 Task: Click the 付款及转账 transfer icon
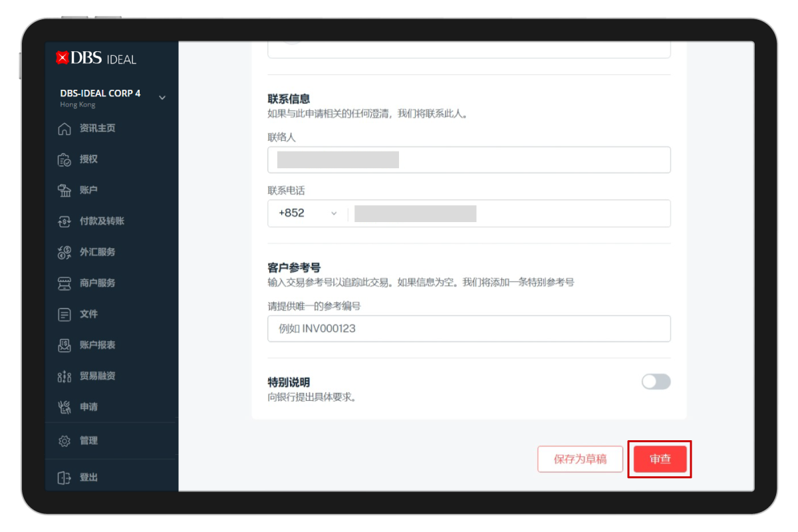click(x=65, y=221)
